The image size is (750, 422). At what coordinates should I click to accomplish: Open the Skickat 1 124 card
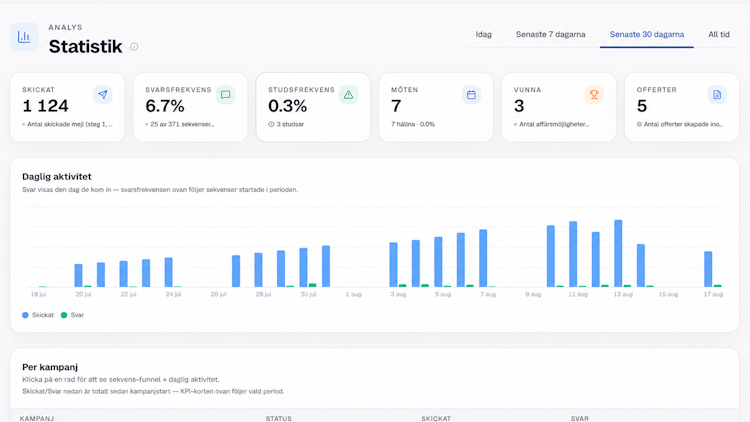click(x=67, y=107)
